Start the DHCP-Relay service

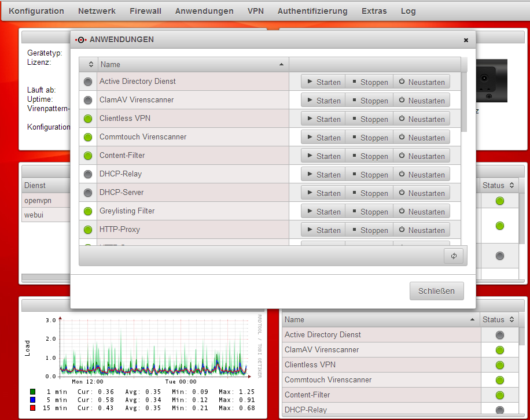(323, 175)
